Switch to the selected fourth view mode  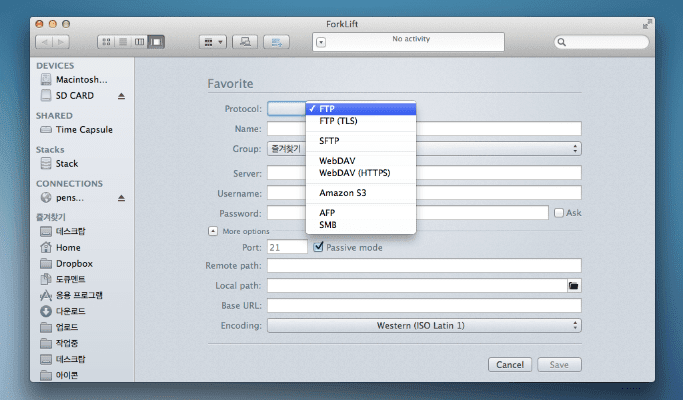tap(156, 42)
